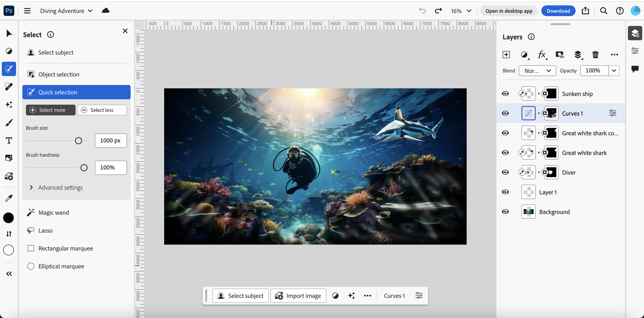Drag the Brush hardness slider
The width and height of the screenshot is (644, 318).
click(84, 168)
